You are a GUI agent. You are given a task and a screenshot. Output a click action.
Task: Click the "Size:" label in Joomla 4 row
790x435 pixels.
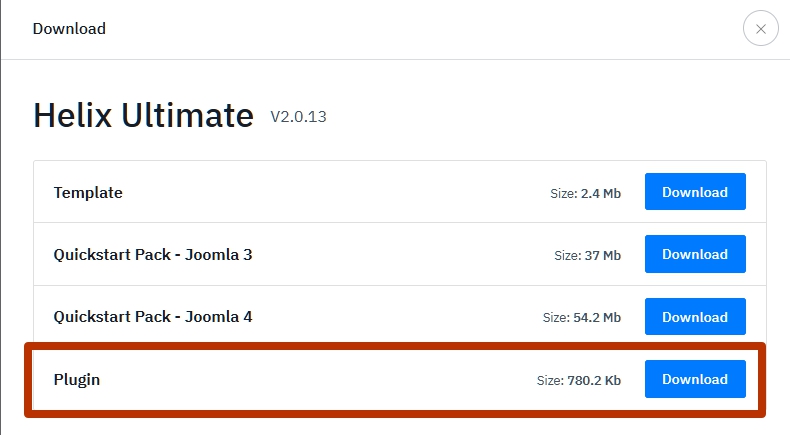pos(556,318)
